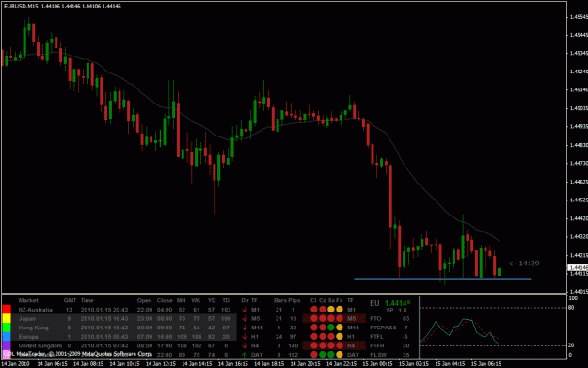Click the red down arrow beside M1
This screenshot has width=588, height=368.
pyautogui.click(x=245, y=310)
